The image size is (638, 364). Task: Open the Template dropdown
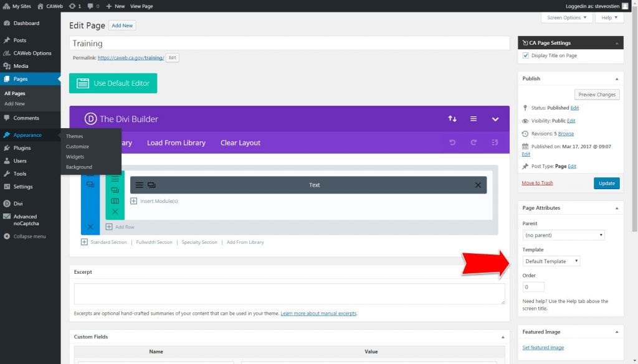pyautogui.click(x=551, y=261)
